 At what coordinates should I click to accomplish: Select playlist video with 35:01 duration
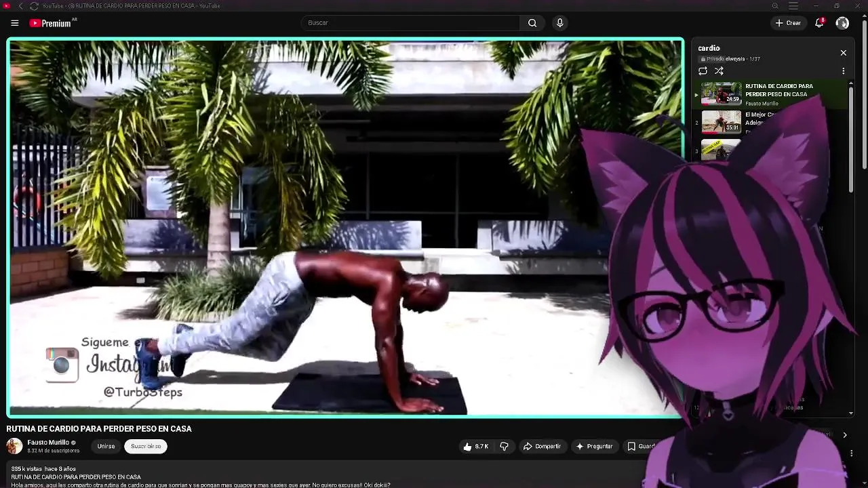(x=721, y=122)
